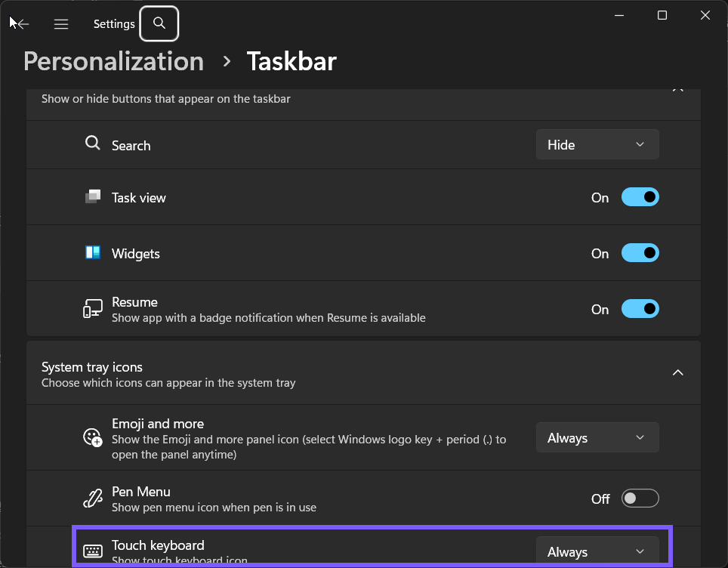This screenshot has width=728, height=568.
Task: Click the Emoji and more label
Action: (158, 424)
